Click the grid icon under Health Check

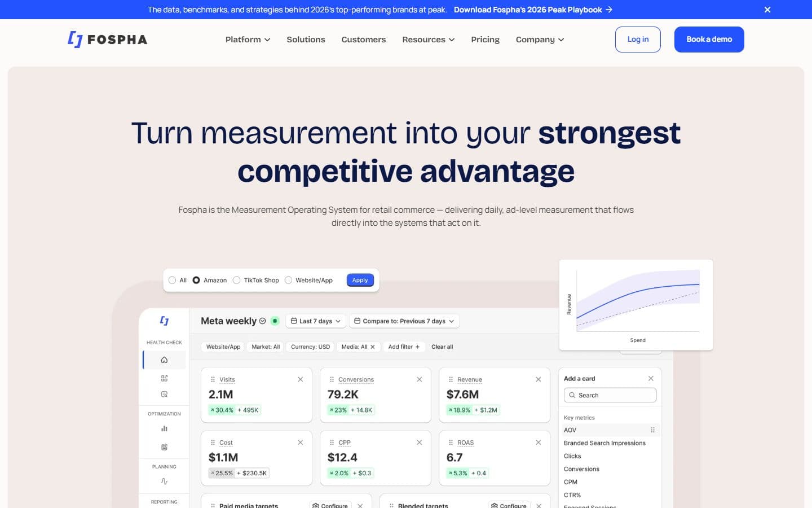pyautogui.click(x=164, y=378)
